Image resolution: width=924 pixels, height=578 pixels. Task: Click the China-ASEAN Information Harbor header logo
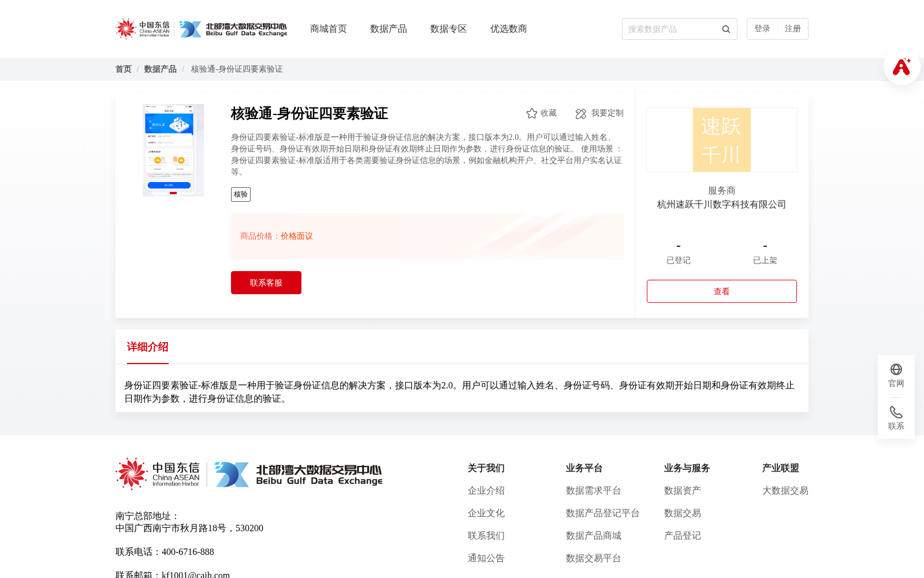[143, 29]
